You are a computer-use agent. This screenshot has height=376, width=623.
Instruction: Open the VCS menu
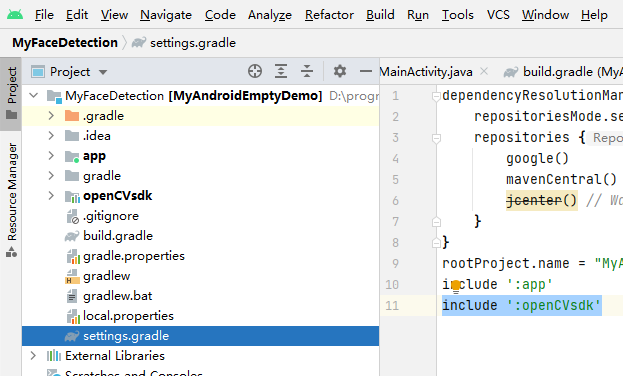498,15
